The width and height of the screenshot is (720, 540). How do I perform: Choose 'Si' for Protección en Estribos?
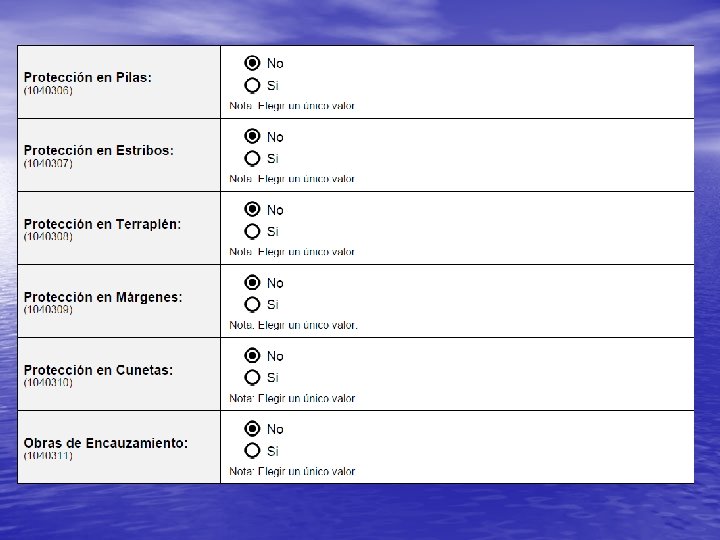click(x=253, y=158)
